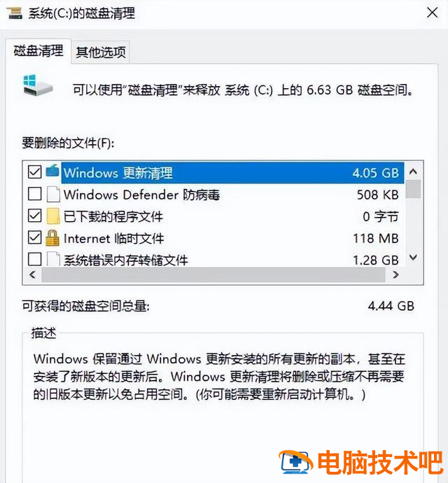Click the file list scroll down arrow

point(413,258)
